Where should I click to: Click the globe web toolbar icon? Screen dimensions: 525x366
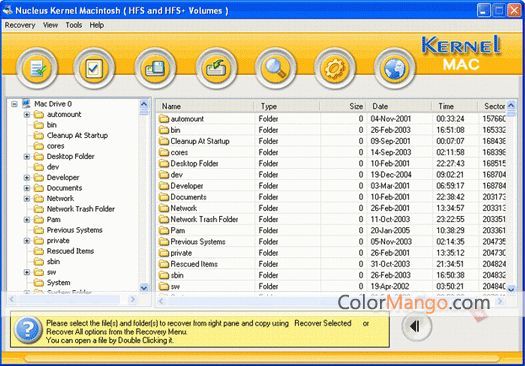click(394, 69)
